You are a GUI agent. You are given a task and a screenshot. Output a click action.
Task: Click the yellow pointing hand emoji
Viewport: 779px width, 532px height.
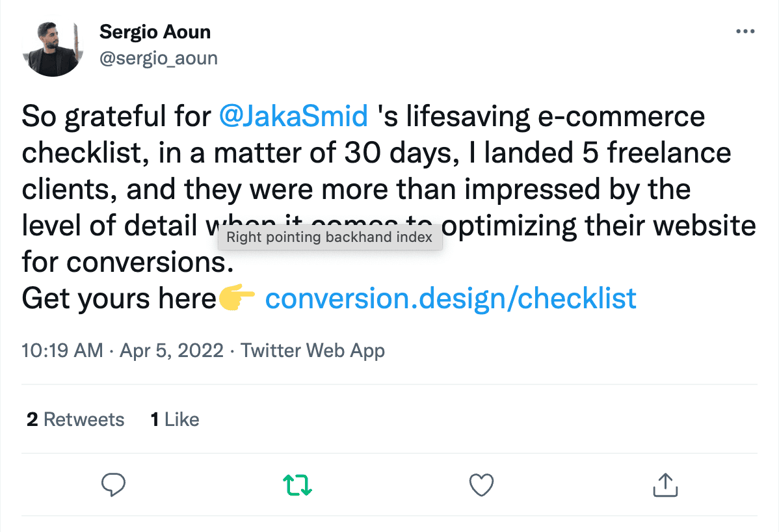pyautogui.click(x=237, y=299)
